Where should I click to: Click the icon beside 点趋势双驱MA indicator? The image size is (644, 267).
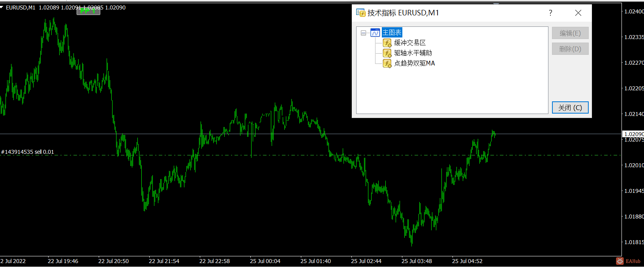387,63
